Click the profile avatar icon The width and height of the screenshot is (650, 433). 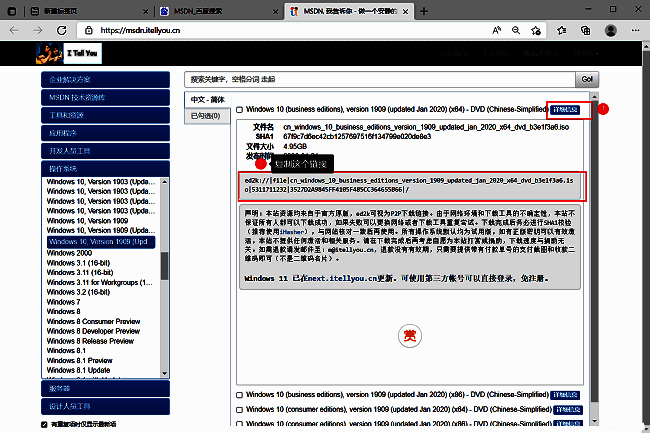[x=611, y=30]
